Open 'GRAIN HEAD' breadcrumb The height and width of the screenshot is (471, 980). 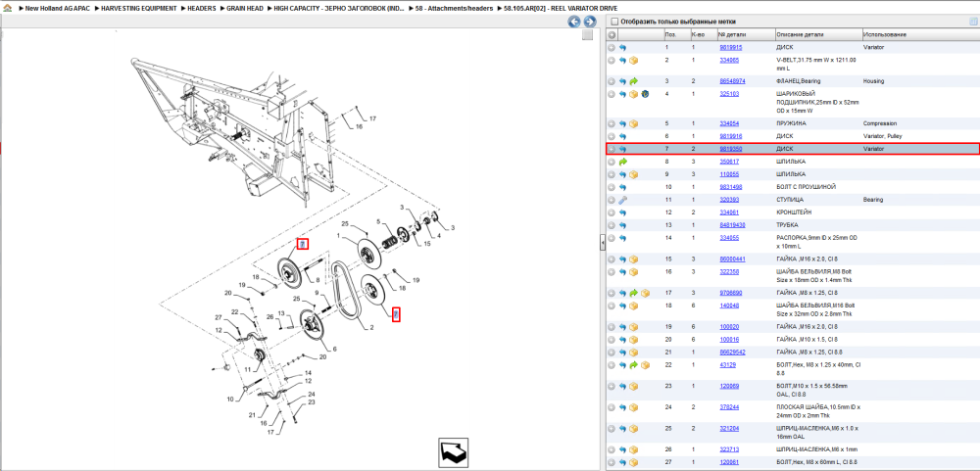coord(245,9)
